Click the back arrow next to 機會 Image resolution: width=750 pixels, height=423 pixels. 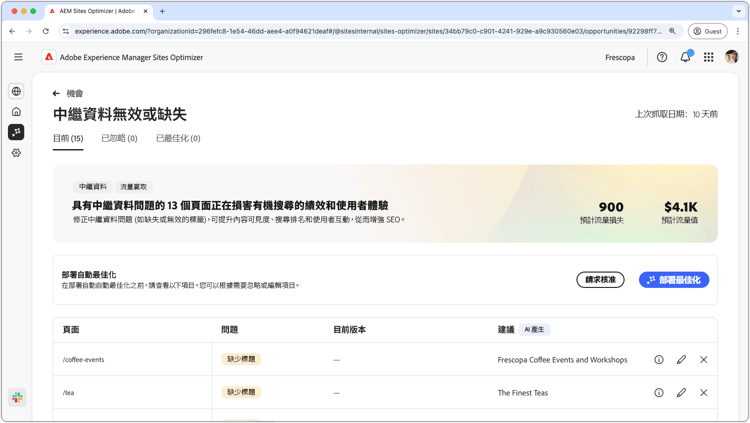(56, 93)
